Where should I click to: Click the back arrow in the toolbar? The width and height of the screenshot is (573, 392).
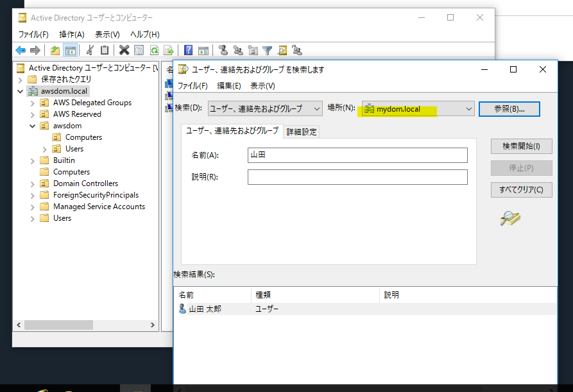tap(21, 50)
